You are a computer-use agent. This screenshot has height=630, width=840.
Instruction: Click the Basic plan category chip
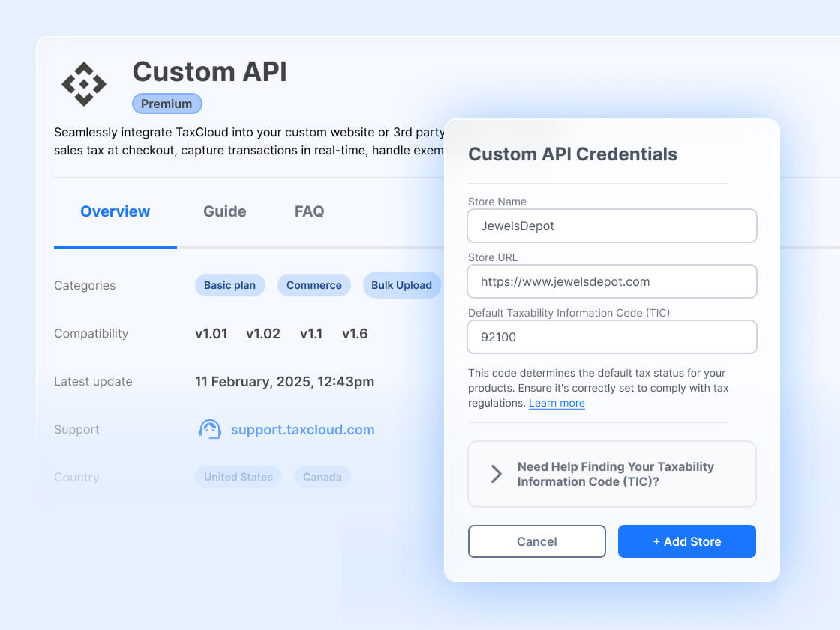[x=229, y=285]
